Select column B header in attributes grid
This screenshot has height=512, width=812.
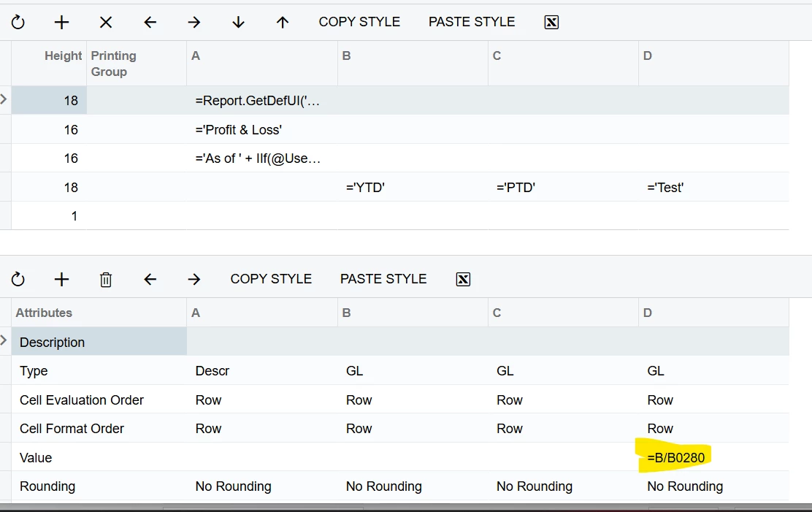pos(413,313)
